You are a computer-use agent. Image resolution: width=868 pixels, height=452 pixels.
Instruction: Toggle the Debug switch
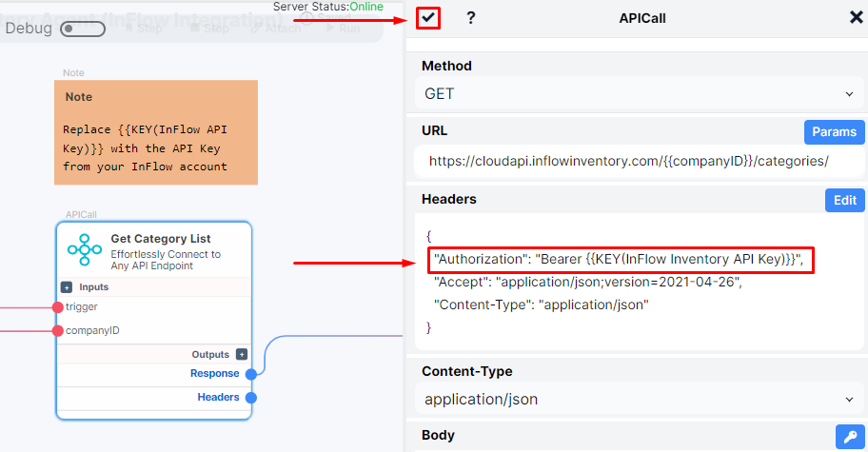click(83, 29)
